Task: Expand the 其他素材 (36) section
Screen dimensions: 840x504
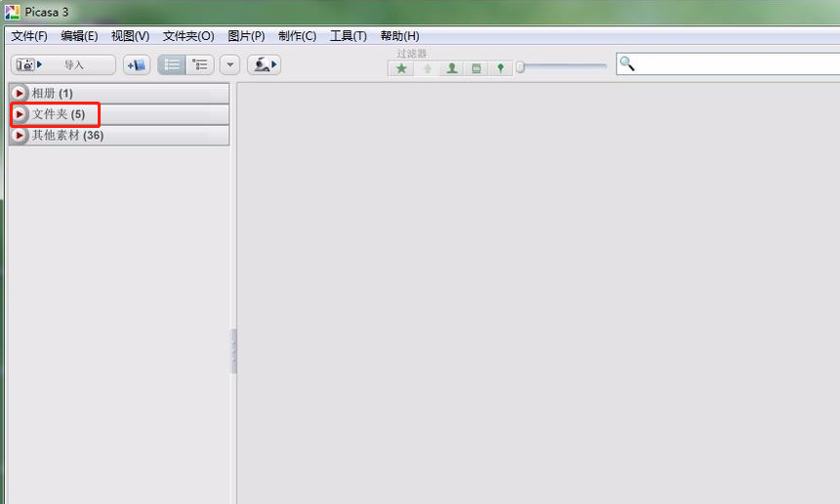Action: tap(20, 136)
